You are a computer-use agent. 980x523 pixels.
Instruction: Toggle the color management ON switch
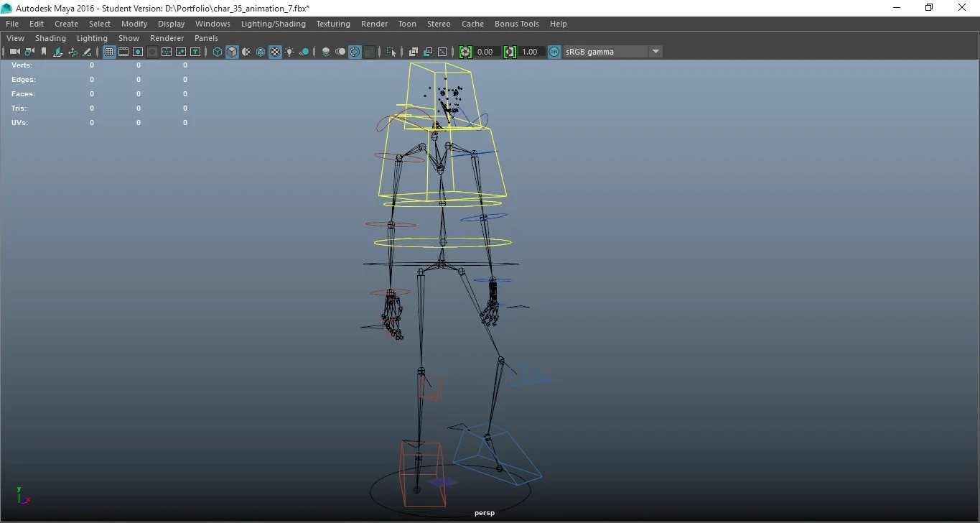click(x=554, y=51)
